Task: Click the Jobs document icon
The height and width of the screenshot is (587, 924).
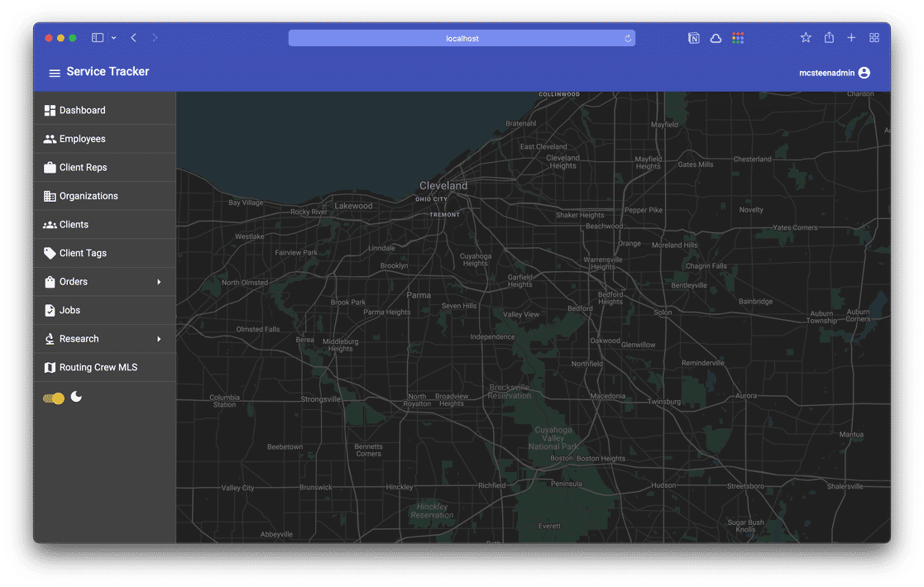Action: point(50,310)
